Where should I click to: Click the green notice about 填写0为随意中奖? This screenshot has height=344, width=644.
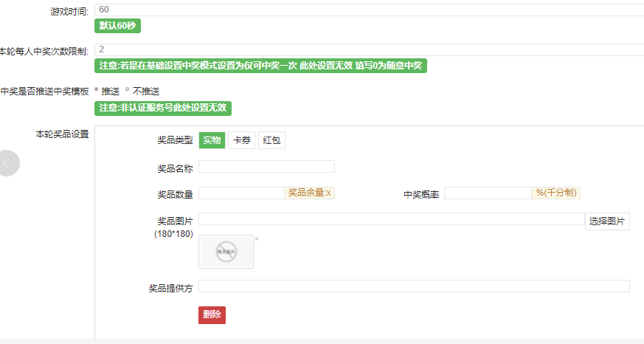click(261, 66)
